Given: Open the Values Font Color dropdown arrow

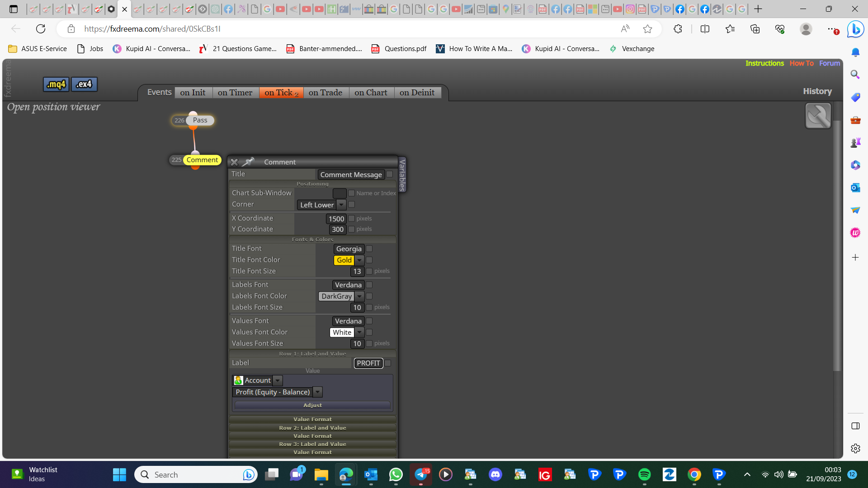Looking at the screenshot, I should 359,333.
